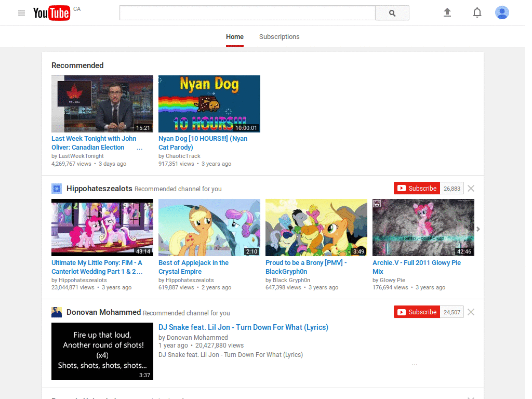532x399 pixels.
Task: Open the hamburger guide menu
Action: pyautogui.click(x=21, y=13)
